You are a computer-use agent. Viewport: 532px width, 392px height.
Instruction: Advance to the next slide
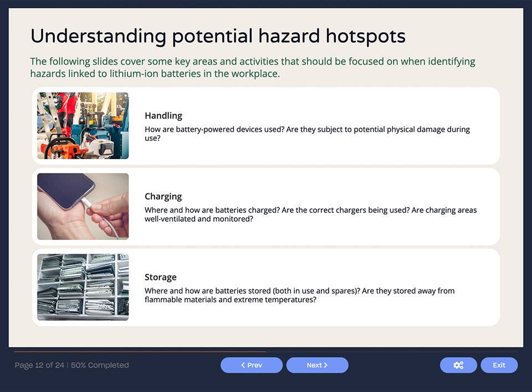coord(317,365)
